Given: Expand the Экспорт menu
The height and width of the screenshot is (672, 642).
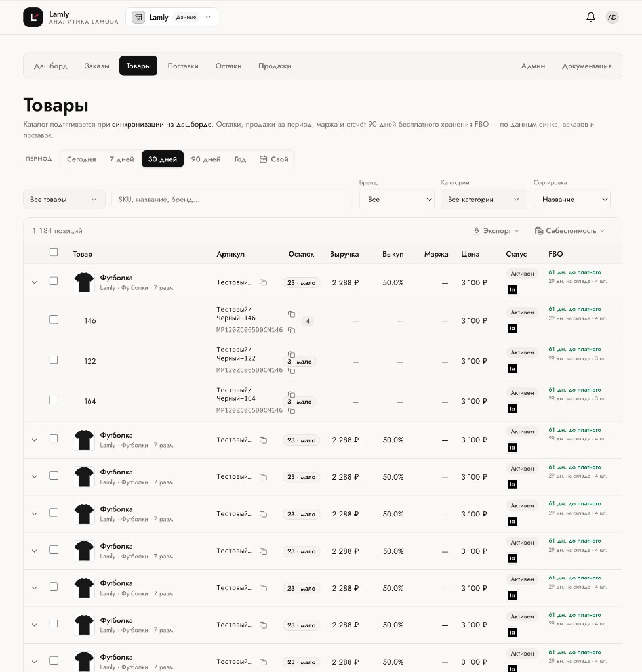Looking at the screenshot, I should pos(496,230).
